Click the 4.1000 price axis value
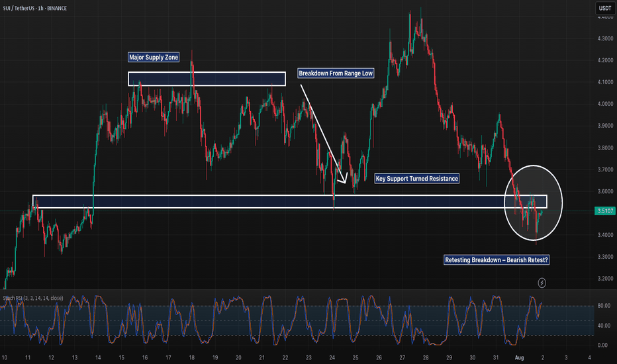Image resolution: width=617 pixels, height=364 pixels. [605, 82]
